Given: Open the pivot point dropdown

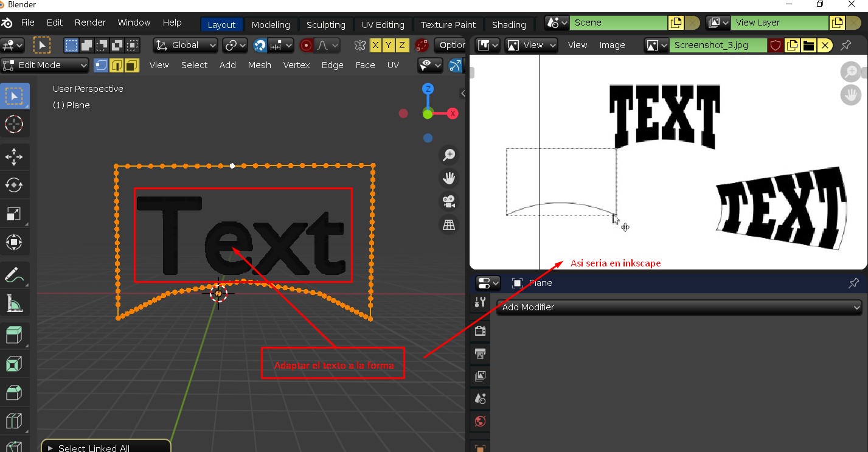Looking at the screenshot, I should pyautogui.click(x=234, y=46).
